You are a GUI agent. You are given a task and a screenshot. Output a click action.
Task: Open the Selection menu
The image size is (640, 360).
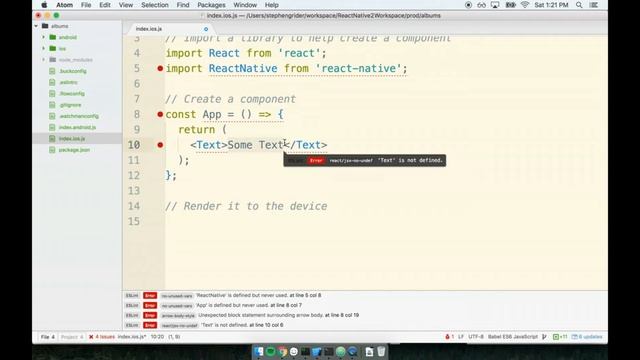(x=155, y=5)
